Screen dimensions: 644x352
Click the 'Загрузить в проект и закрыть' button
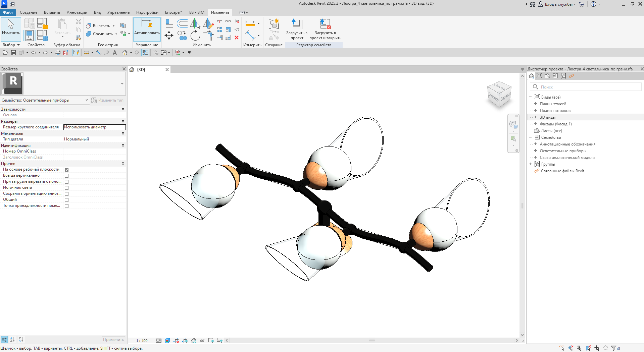325,28
